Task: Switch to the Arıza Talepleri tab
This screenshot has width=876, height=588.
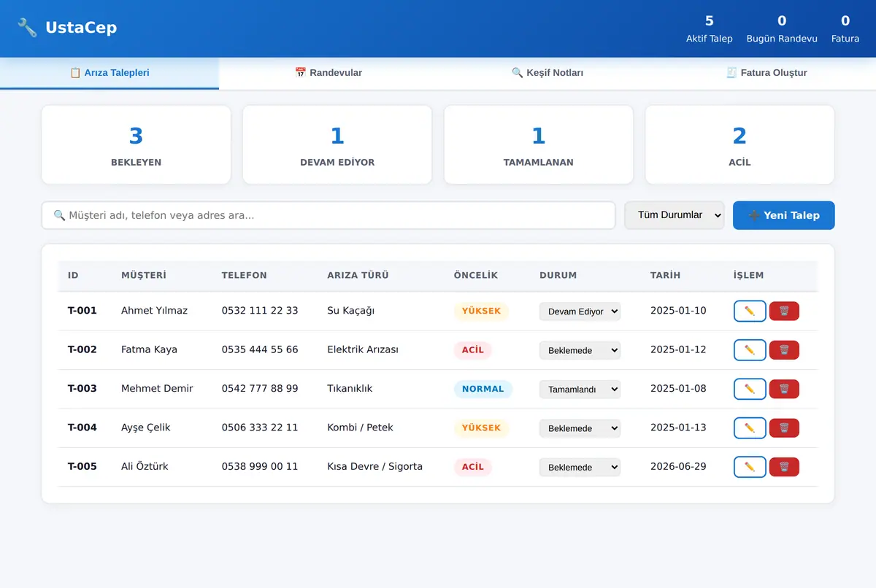Action: (x=109, y=73)
